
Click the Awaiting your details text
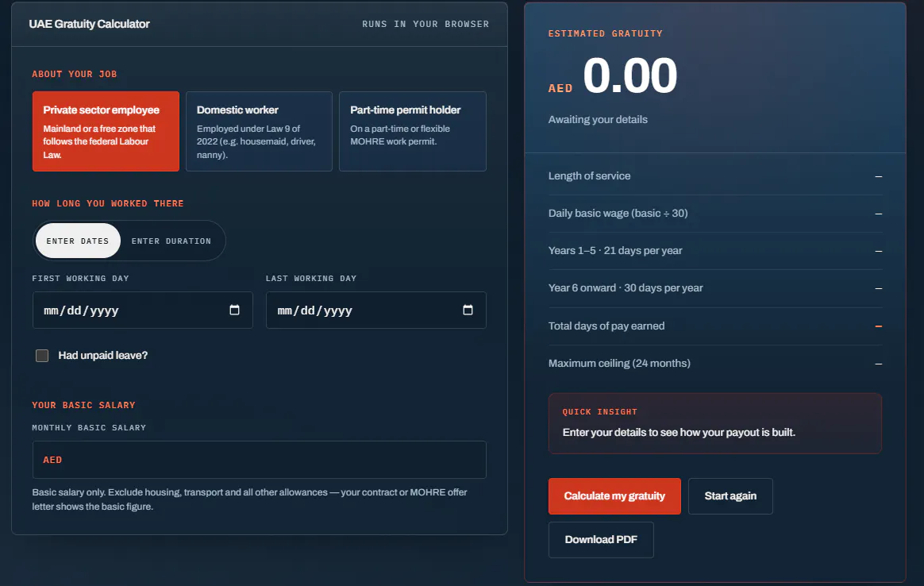point(598,120)
